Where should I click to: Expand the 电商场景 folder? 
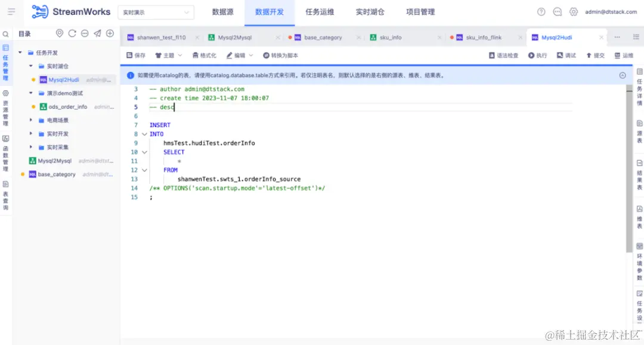click(31, 120)
